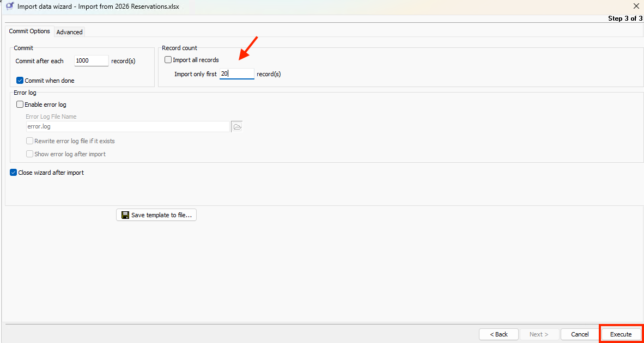Switch to the Advanced tab
Image resolution: width=644 pixels, height=343 pixels.
70,32
